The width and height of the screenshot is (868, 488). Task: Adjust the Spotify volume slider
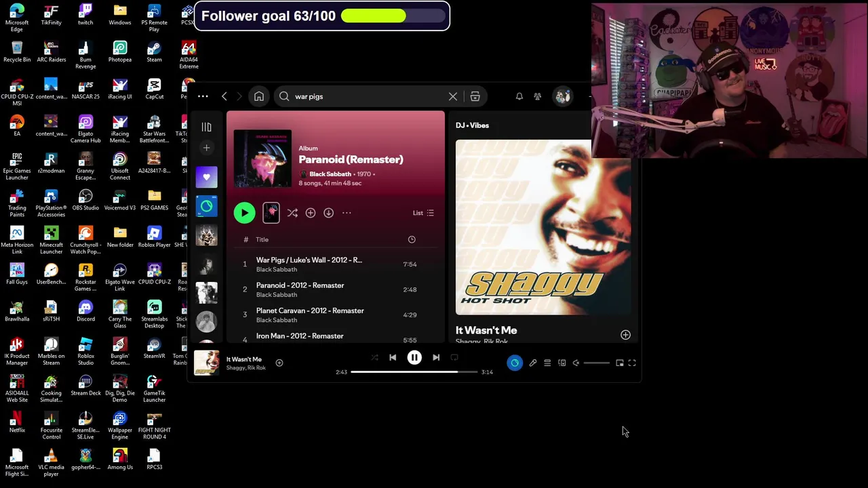pos(597,363)
